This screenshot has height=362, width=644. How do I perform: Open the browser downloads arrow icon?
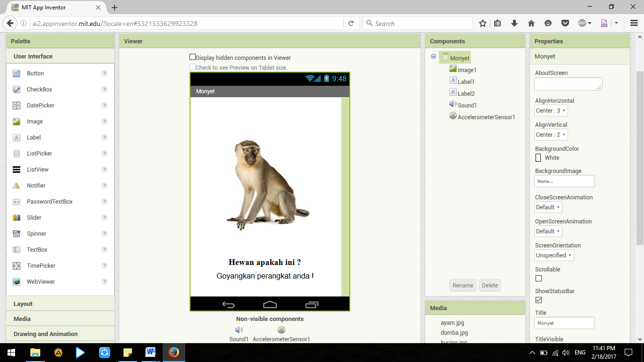(514, 23)
